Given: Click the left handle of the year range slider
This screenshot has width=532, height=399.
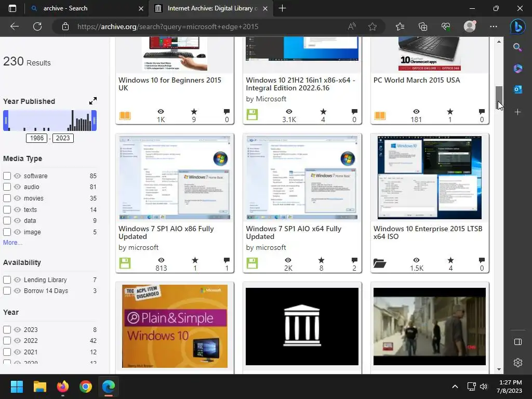Looking at the screenshot, I should (x=6, y=121).
